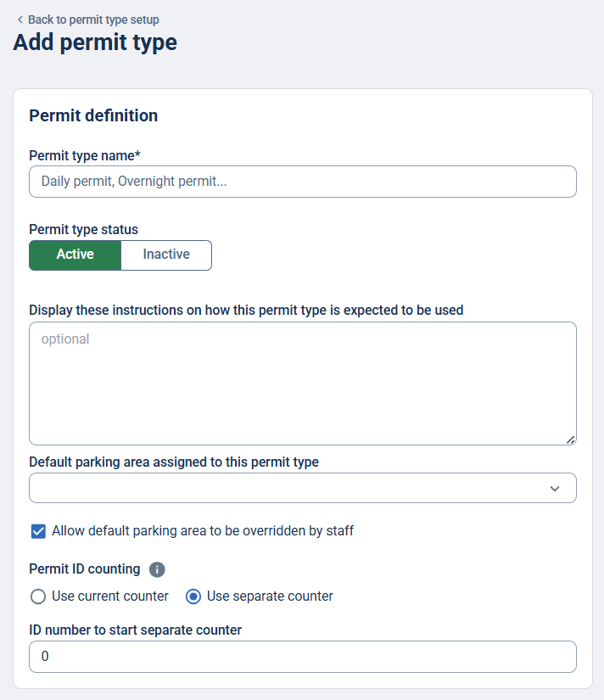Set permit type status to Active

click(x=75, y=255)
